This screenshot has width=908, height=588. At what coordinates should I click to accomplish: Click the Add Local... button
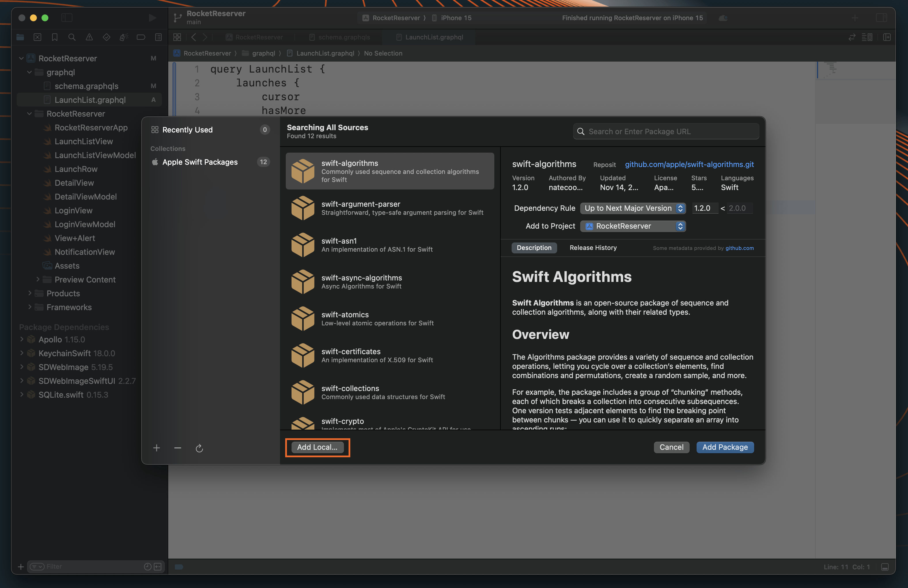[317, 447]
